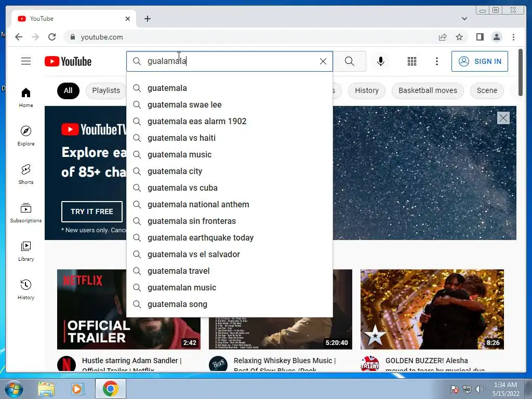Screen dimensions: 532x399
Task: Open the Blues channel avatar
Action: click(218, 364)
